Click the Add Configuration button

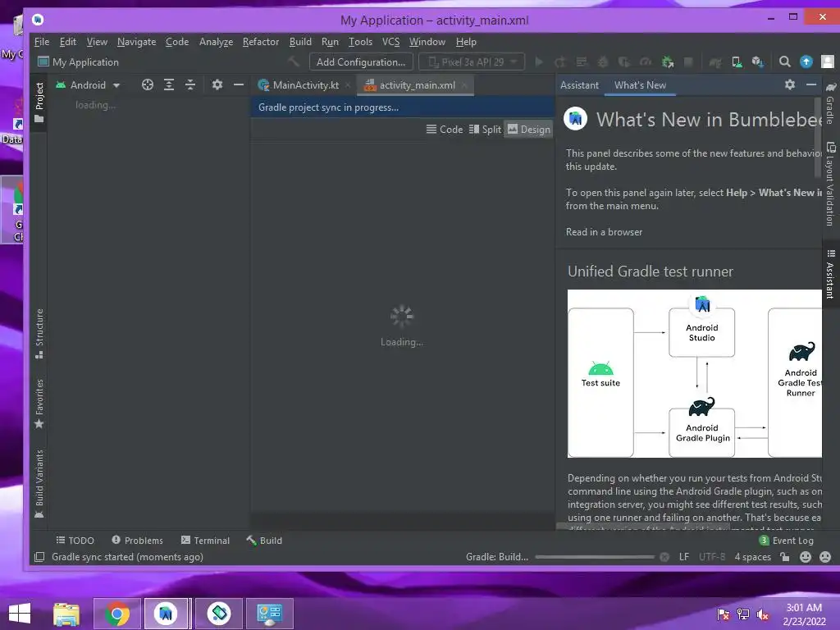[361, 62]
